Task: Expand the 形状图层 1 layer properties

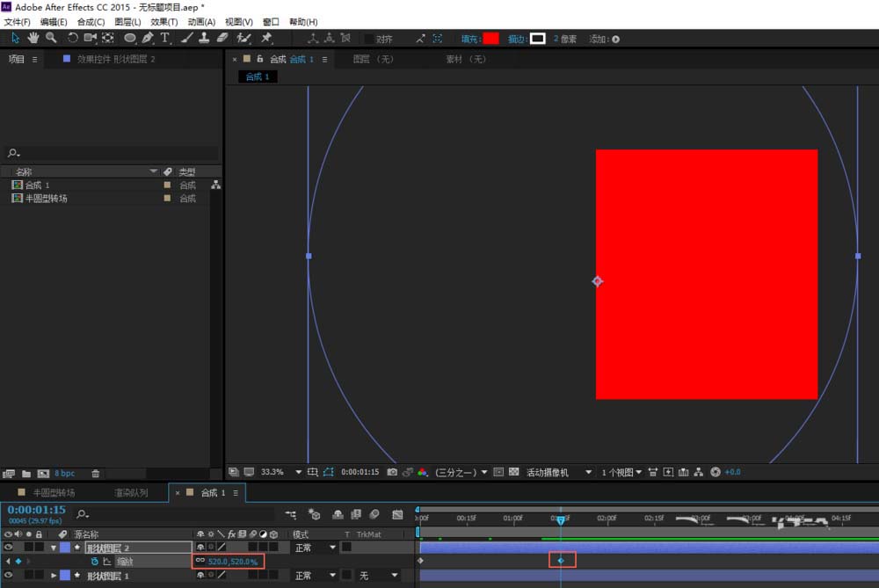Action: [x=54, y=576]
